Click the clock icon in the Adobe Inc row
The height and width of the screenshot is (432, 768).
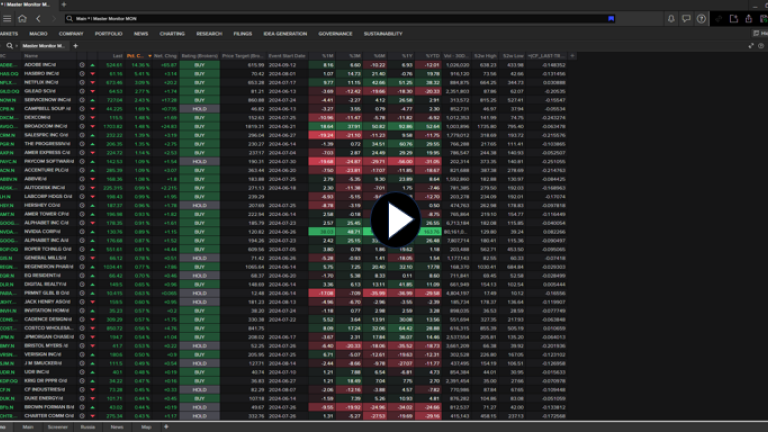point(84,64)
